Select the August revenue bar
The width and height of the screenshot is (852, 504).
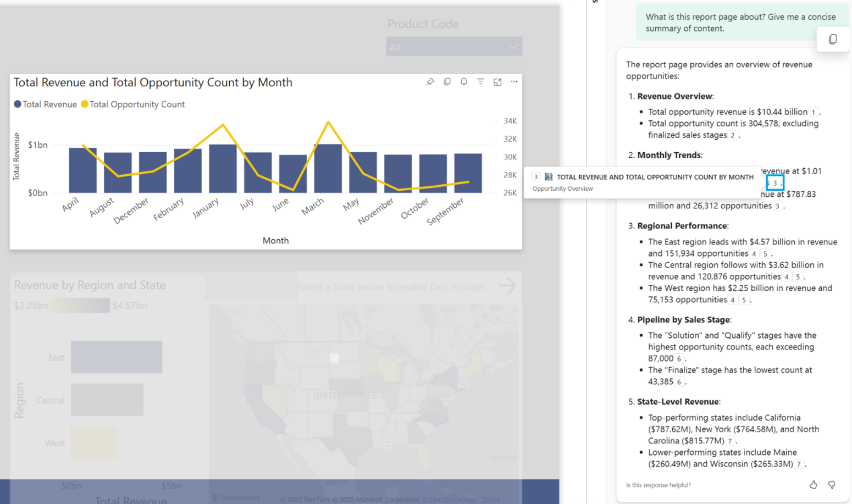pos(118,173)
